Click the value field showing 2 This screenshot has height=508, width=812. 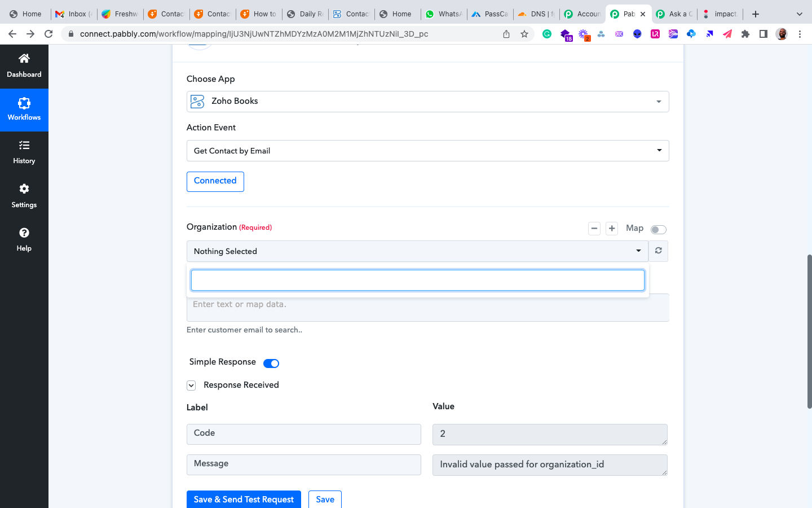click(x=550, y=434)
